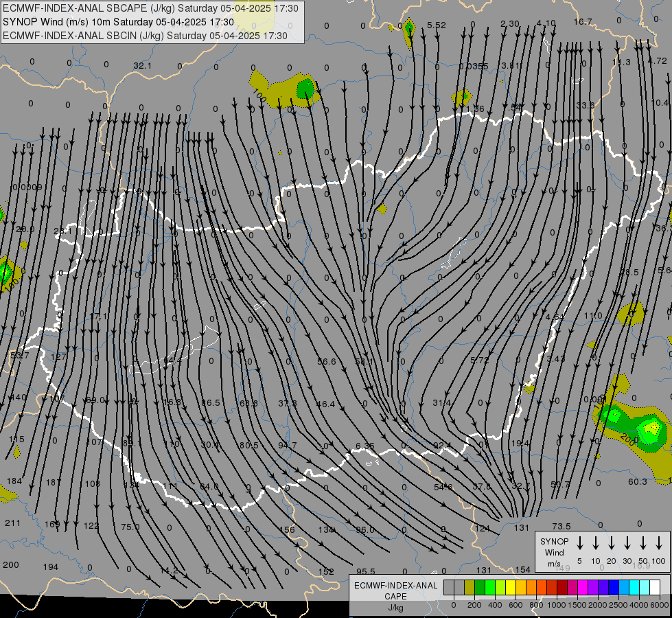The height and width of the screenshot is (618, 672).
Task: Click the map value 80.5
Action: point(249,445)
